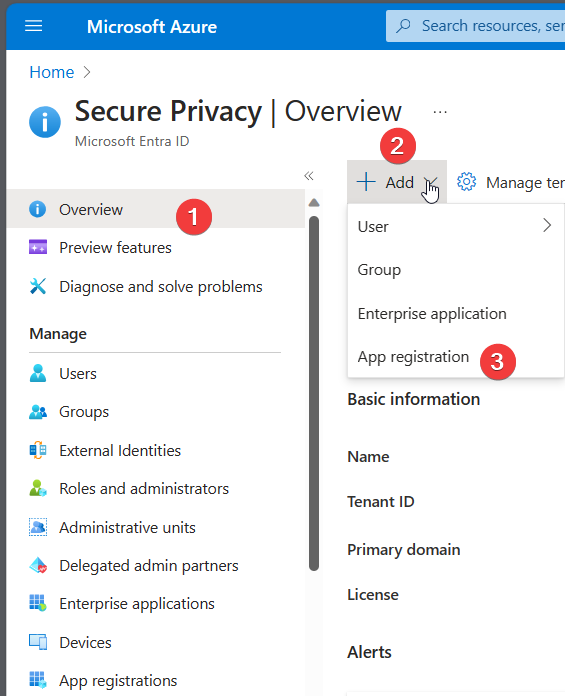Click the Tenant ID label
565x696 pixels.
pyautogui.click(x=381, y=502)
